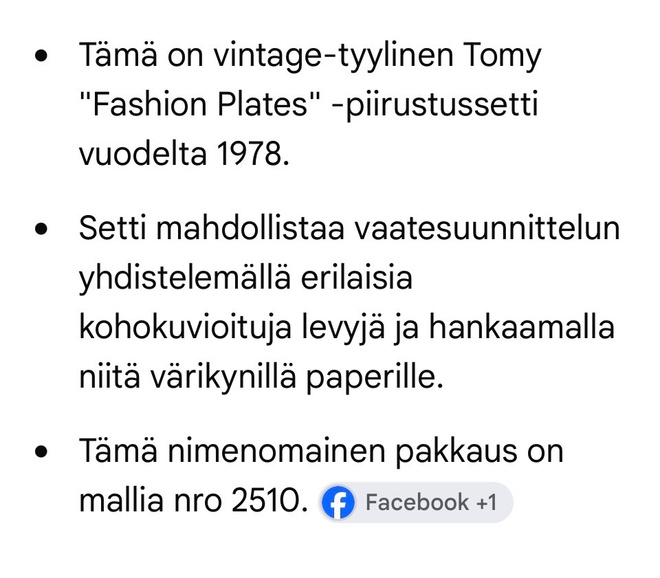This screenshot has width=660, height=578.
Task: Click the third bullet point marker
Action: click(x=41, y=452)
